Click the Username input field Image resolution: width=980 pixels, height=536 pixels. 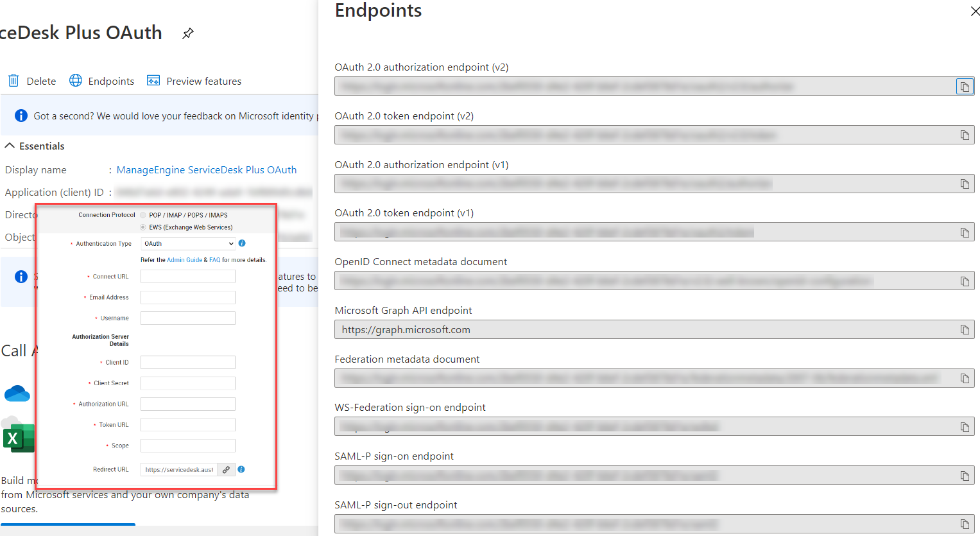point(188,318)
